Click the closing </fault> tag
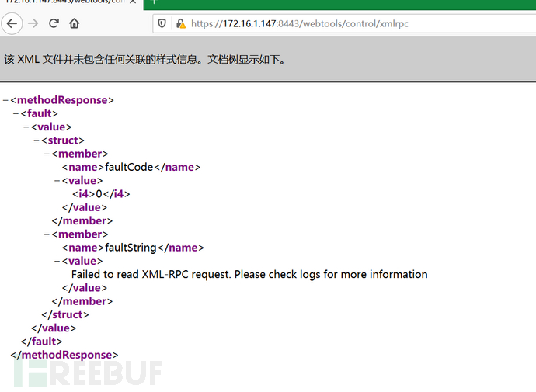This screenshot has height=392, width=536. (42, 342)
